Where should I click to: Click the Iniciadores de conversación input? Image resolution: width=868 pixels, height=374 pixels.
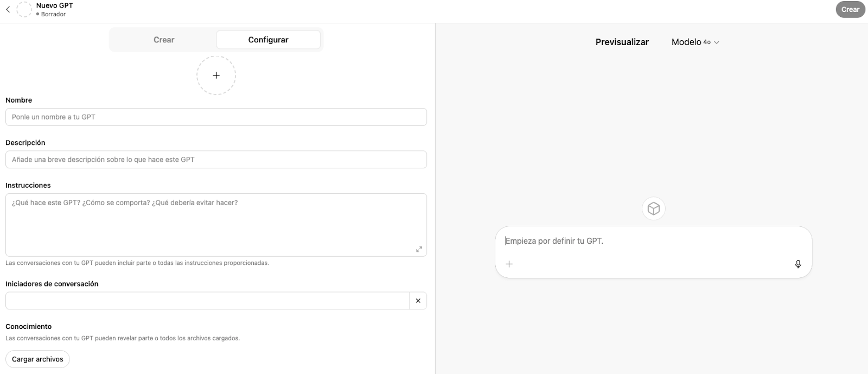pos(208,300)
